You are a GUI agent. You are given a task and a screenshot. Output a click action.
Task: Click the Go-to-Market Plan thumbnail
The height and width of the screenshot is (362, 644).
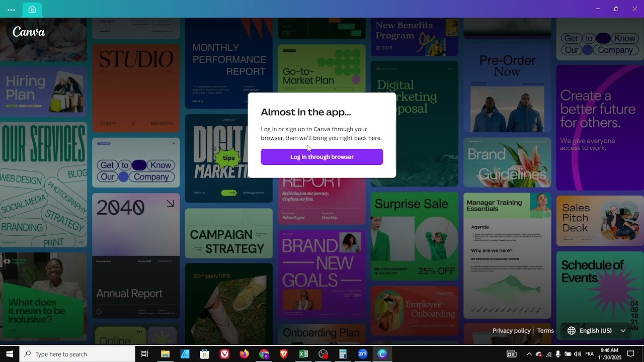322,68
